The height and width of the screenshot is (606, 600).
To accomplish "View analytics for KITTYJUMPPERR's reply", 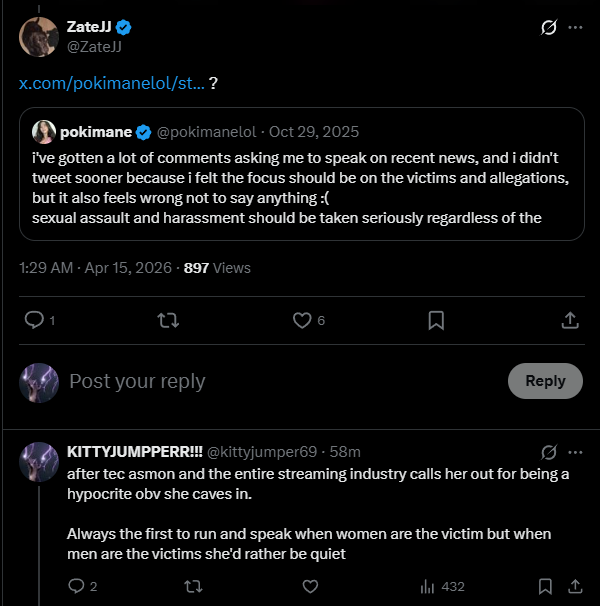I will (x=428, y=586).
